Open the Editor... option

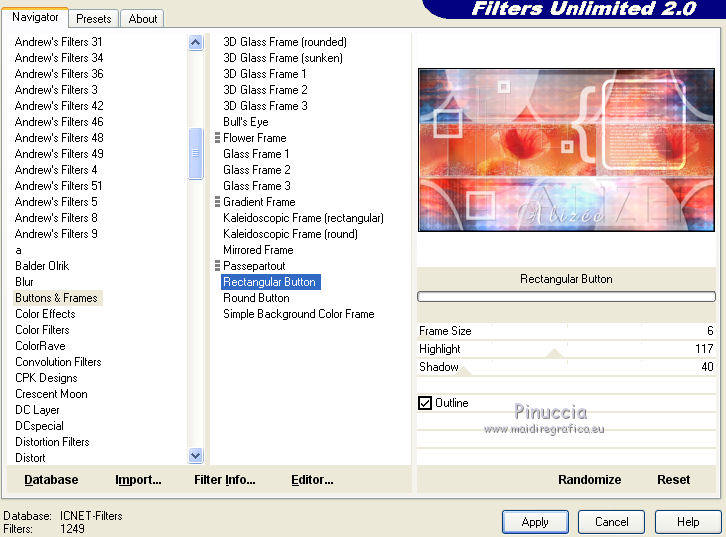tap(312, 480)
